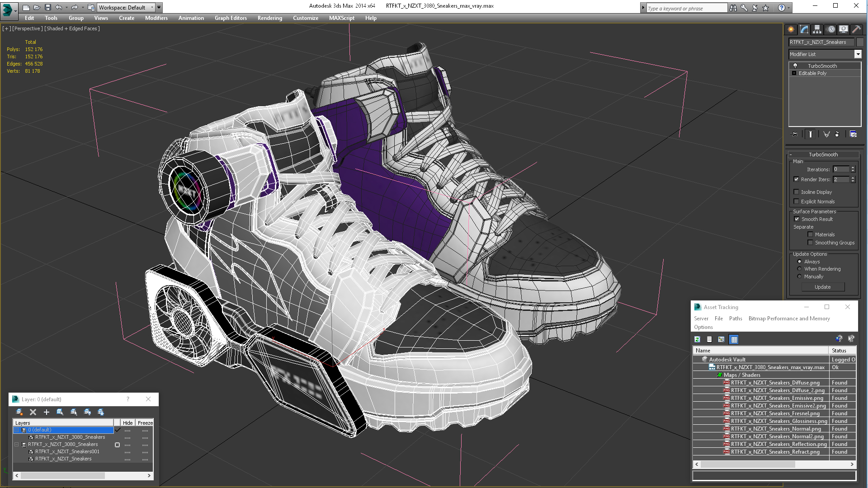Select When Rendering update option
This screenshot has height=488, width=868.
tap(799, 269)
